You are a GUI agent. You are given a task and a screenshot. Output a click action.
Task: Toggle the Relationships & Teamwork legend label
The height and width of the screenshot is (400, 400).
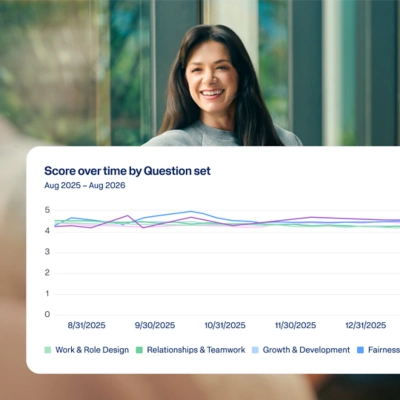[x=196, y=350]
